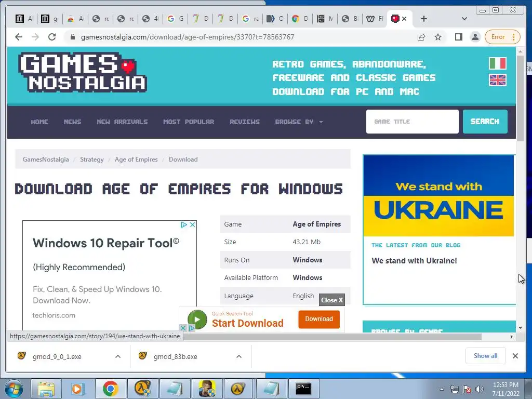Viewport: 532px width, 399px height.
Task: Open the Chrome profile avatar
Action: tap(475, 37)
